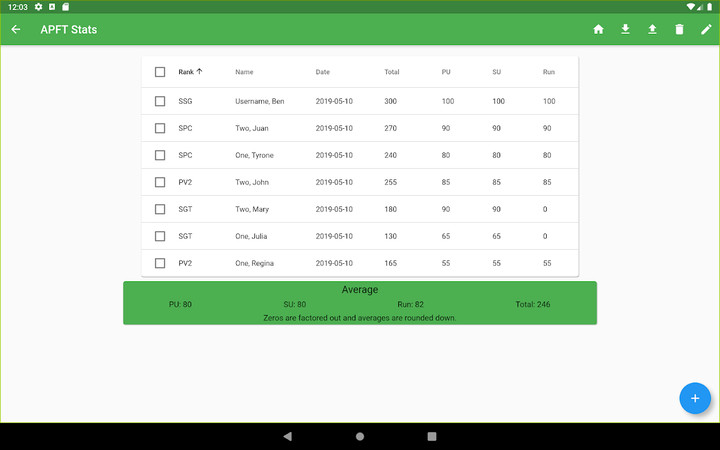The width and height of the screenshot is (720, 450).
Task: Click the download icon in toolbar
Action: (625, 29)
